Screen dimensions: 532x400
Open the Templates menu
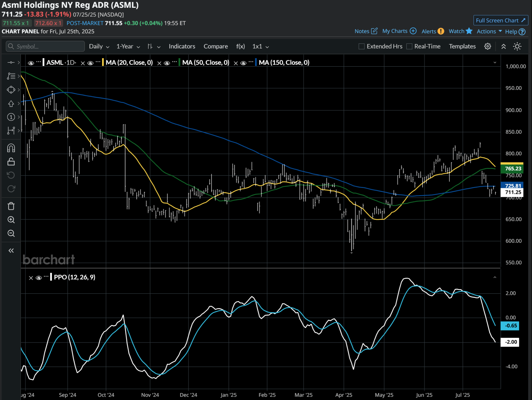click(462, 46)
